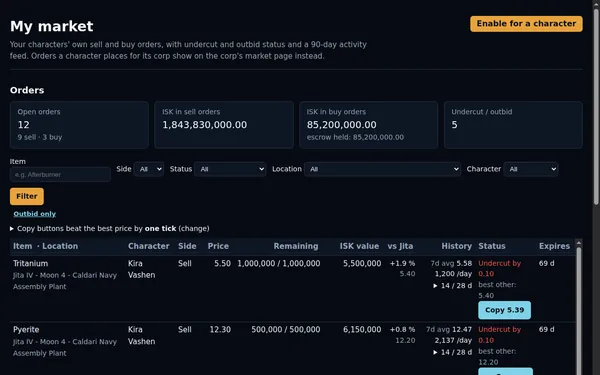Expand the Copy buttons tick setting disclosure

(109, 228)
